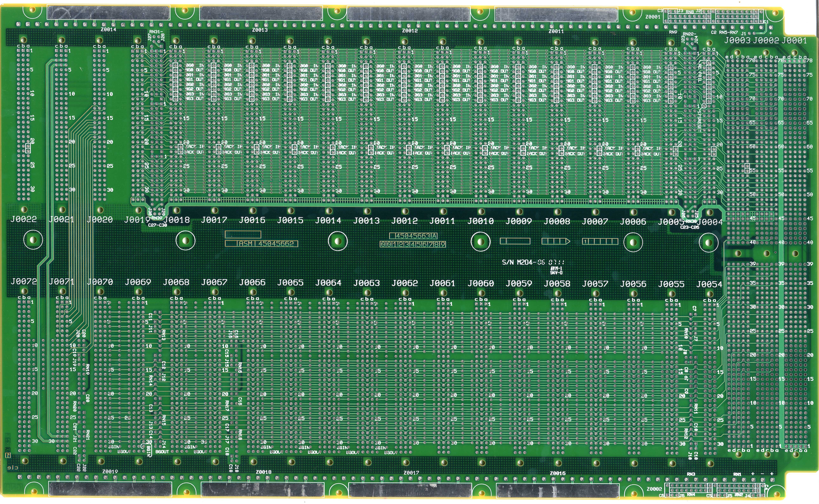Viewport: 819px width, 504px height.
Task: Click the J0061 slot label
Action: tap(442, 283)
